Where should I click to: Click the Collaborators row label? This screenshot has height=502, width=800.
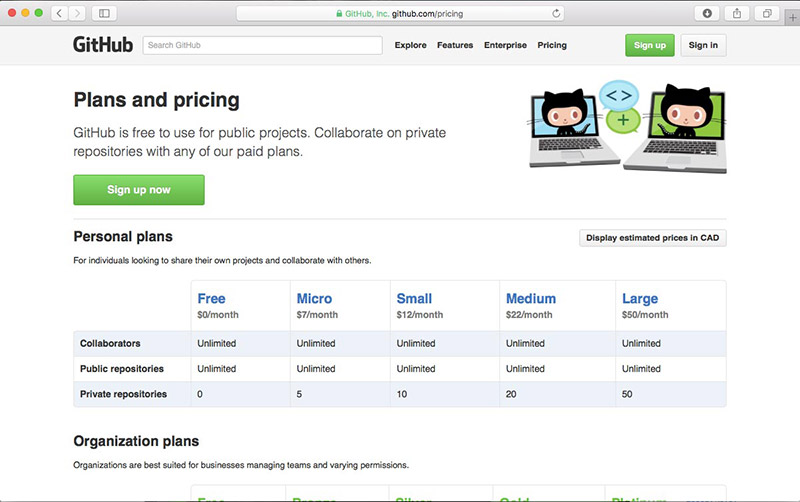click(110, 343)
